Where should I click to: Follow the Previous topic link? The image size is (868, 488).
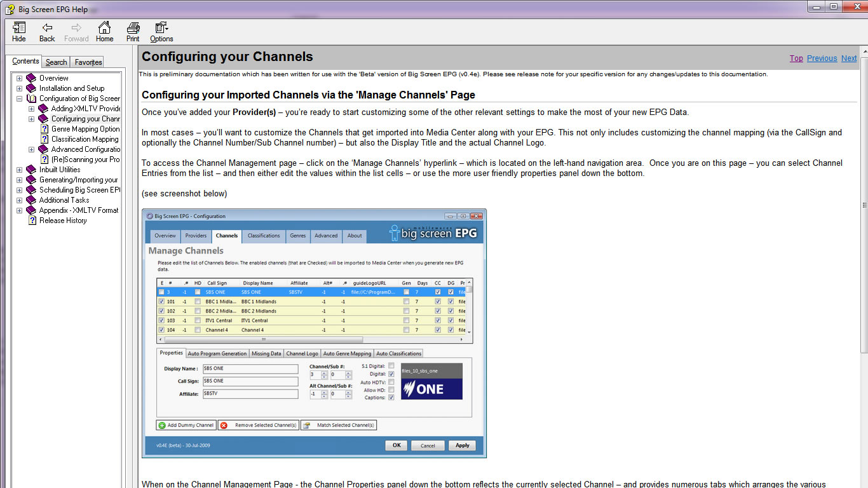822,58
